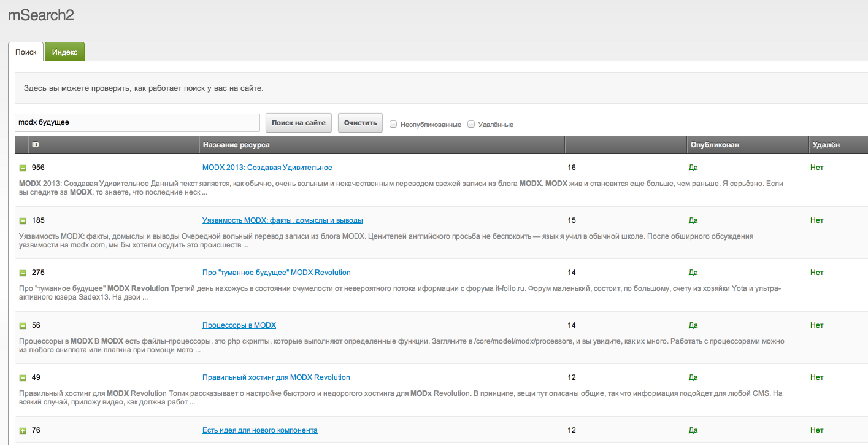Click ID cell 956
Viewport: 868px width, 445px height.
[x=38, y=168]
